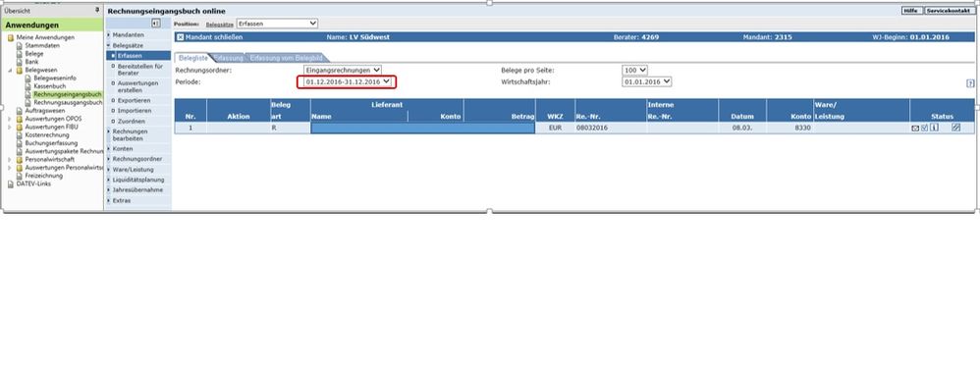Switch to the Erfassung tab
This screenshot has height=365, width=980.
[x=228, y=58]
